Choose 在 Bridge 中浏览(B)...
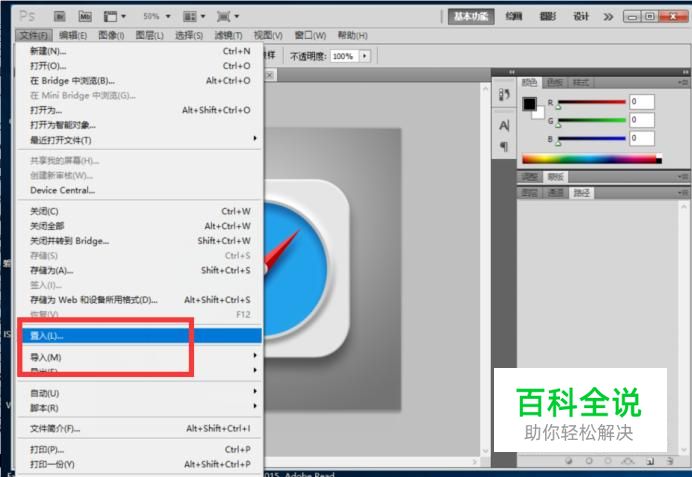692x477 pixels. [140, 81]
